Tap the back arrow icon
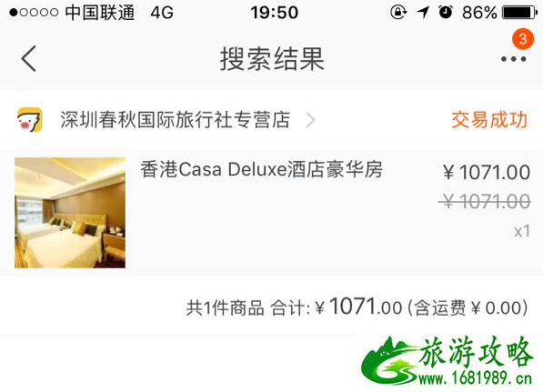The image size is (543, 392). tap(29, 58)
